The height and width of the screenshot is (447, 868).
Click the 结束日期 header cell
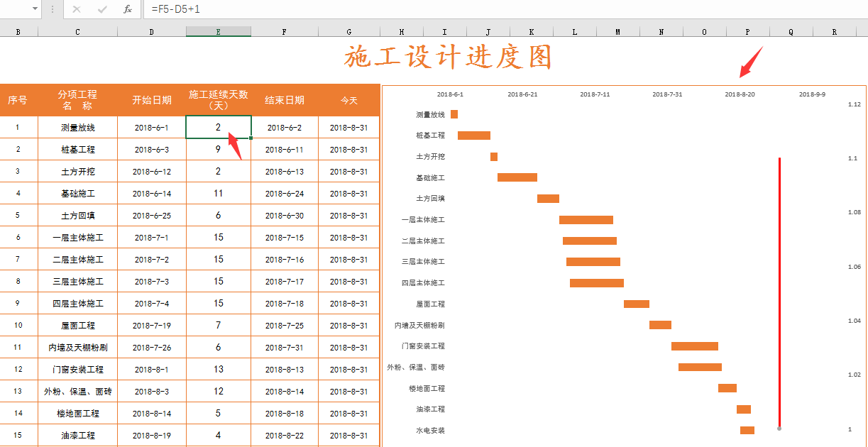coord(285,100)
